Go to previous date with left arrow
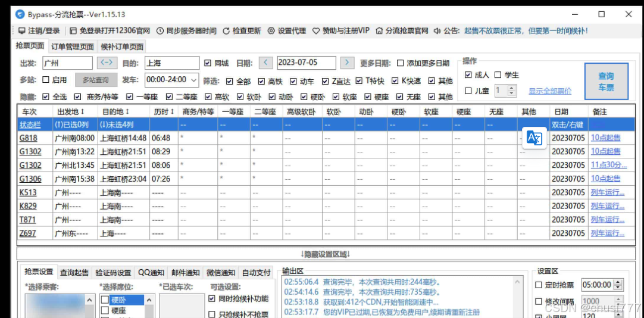The width and height of the screenshot is (644, 318). [265, 63]
